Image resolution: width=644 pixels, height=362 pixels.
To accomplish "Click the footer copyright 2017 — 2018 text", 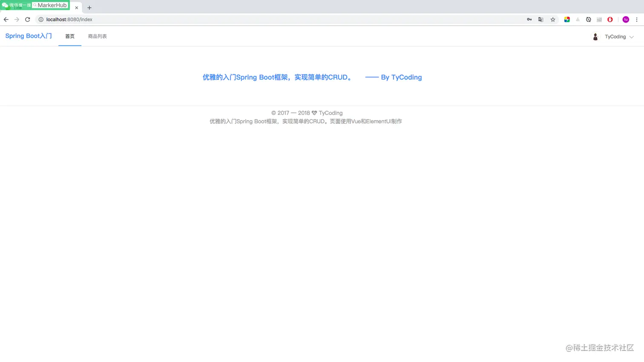I will click(x=290, y=113).
